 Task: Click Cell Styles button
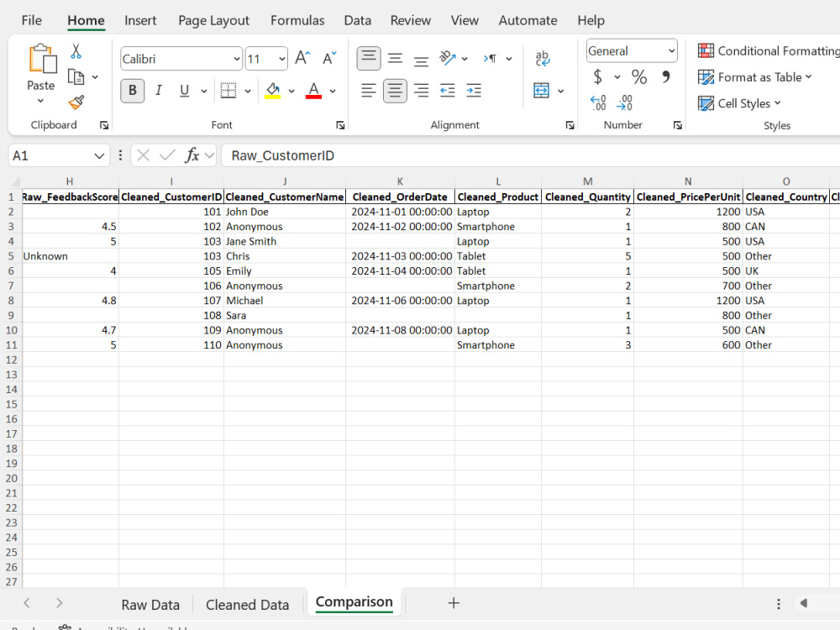coord(739,103)
